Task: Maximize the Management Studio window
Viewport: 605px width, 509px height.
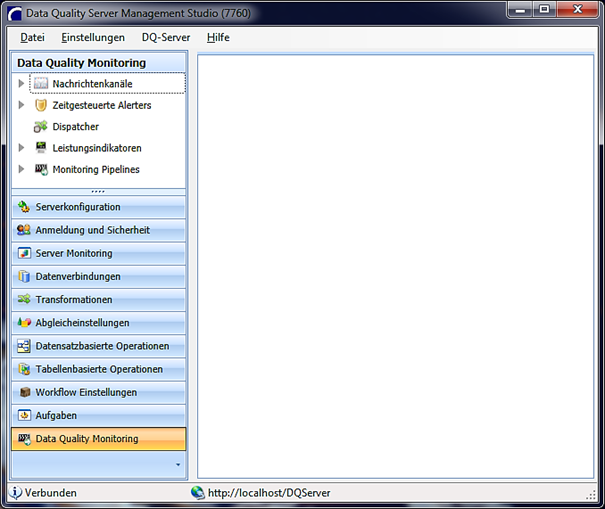Action: pos(544,9)
